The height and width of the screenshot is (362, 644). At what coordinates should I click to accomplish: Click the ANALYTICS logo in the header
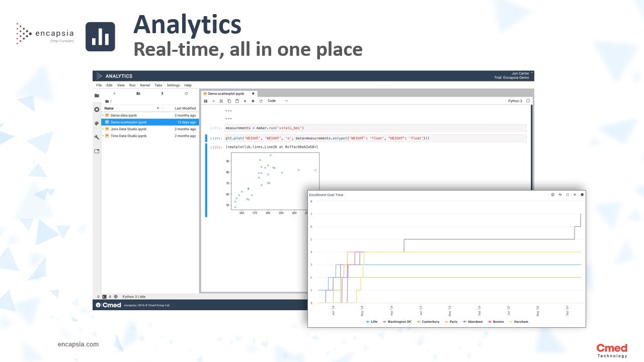coord(114,76)
